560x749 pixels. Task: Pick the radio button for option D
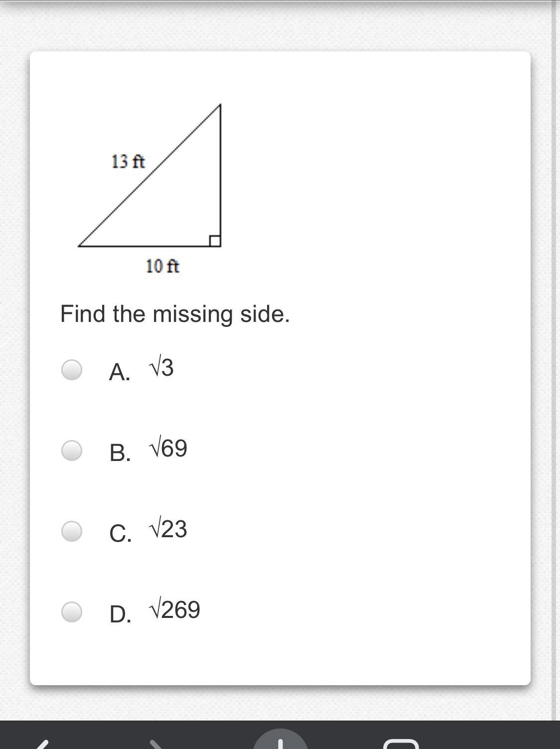pyautogui.click(x=72, y=612)
